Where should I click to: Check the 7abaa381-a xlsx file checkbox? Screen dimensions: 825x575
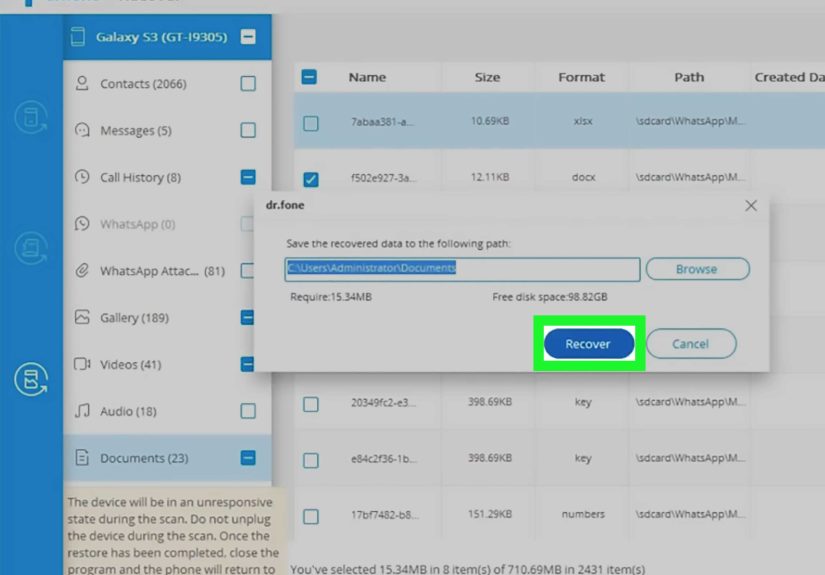[x=310, y=123]
